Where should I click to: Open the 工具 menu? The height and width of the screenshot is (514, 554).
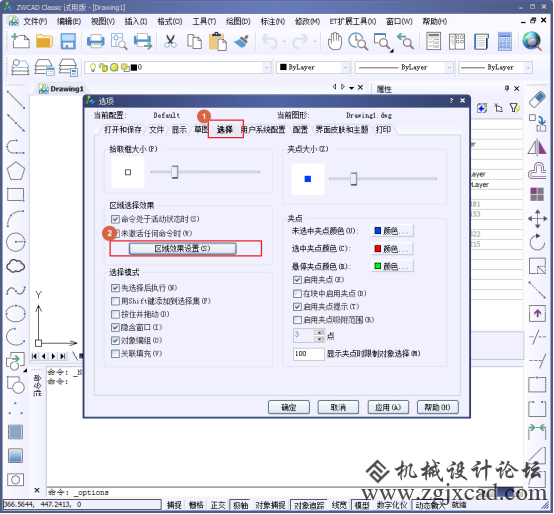pyautogui.click(x=204, y=22)
